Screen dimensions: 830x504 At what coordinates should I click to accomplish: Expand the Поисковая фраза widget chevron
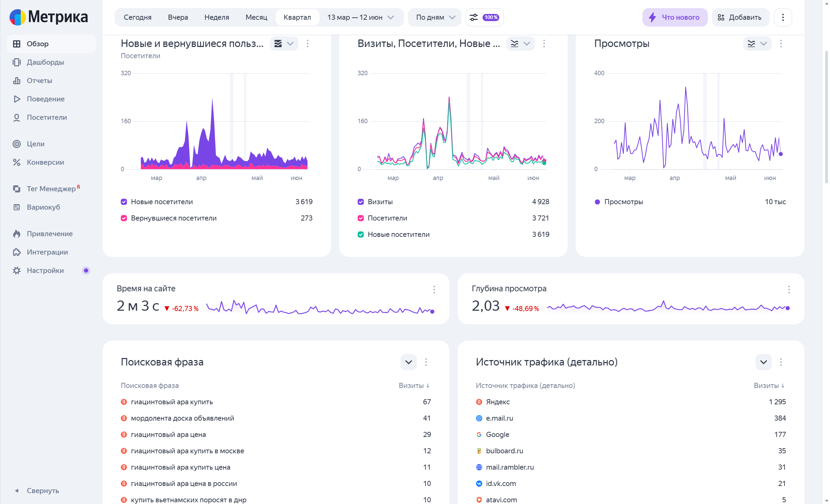pos(408,362)
